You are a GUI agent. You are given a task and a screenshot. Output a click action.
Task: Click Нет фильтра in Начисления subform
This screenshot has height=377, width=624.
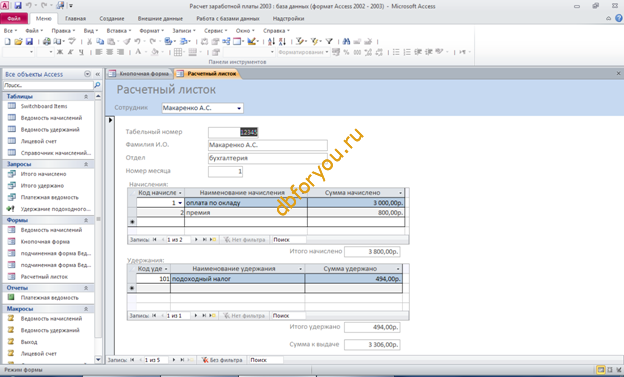click(244, 240)
